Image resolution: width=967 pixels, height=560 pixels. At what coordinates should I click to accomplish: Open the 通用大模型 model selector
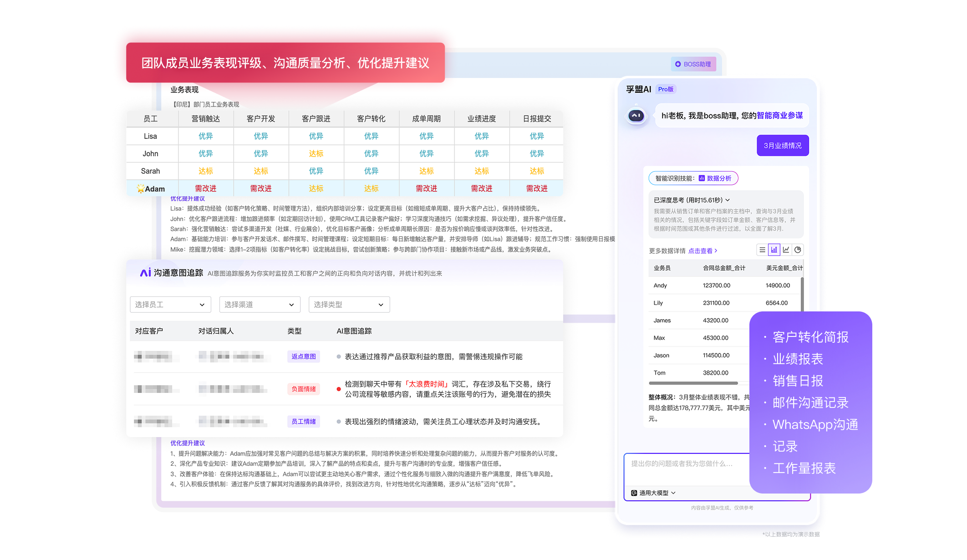pyautogui.click(x=653, y=493)
